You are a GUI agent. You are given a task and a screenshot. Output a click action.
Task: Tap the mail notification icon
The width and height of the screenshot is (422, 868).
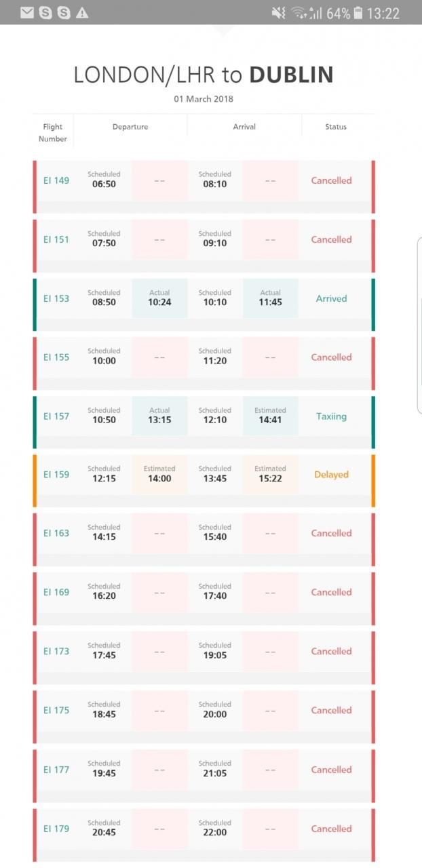coord(27,13)
